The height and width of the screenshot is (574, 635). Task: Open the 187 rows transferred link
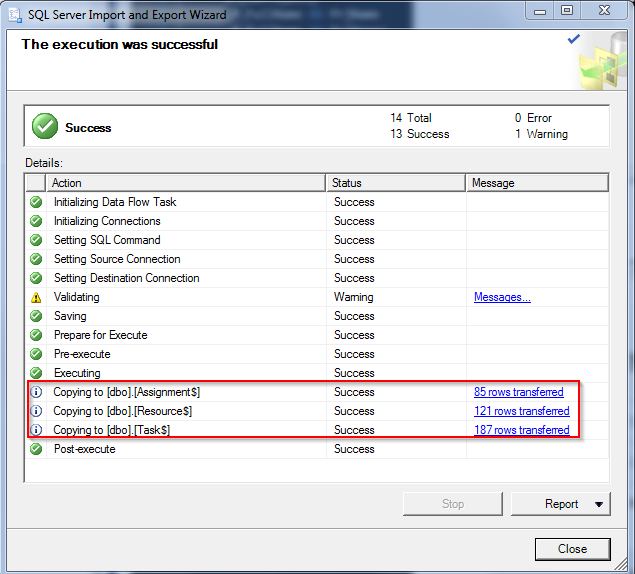[x=521, y=430]
